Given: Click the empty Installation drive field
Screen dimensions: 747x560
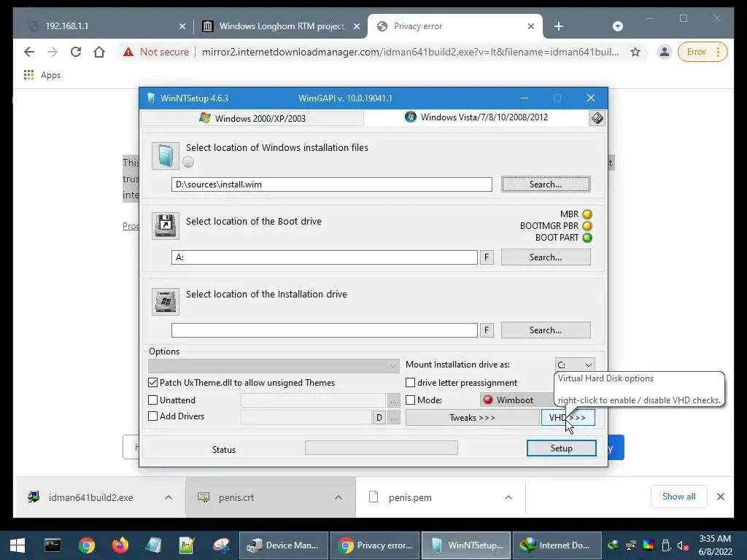Looking at the screenshot, I should 325,330.
